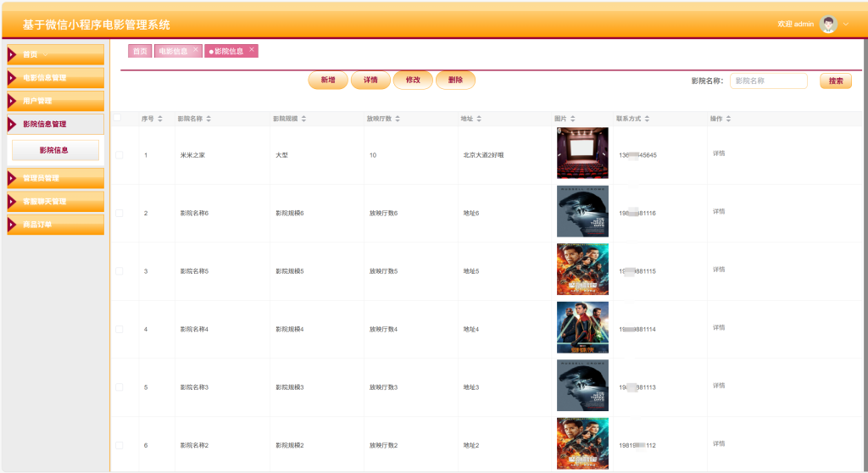The width and height of the screenshot is (868, 473).
Task: Open poster thumbnail in 影院名称5 row
Action: point(582,270)
